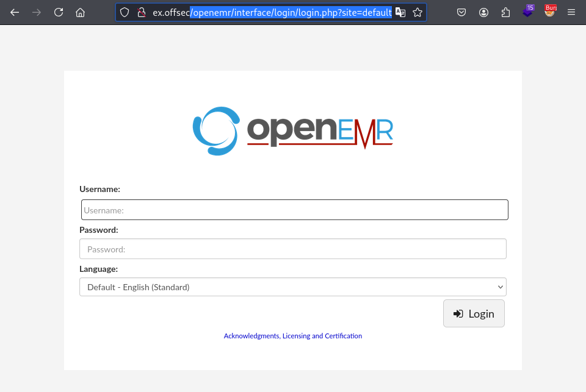View insecure connection padlock details
Screen dimensions: 586x392
click(x=142, y=12)
